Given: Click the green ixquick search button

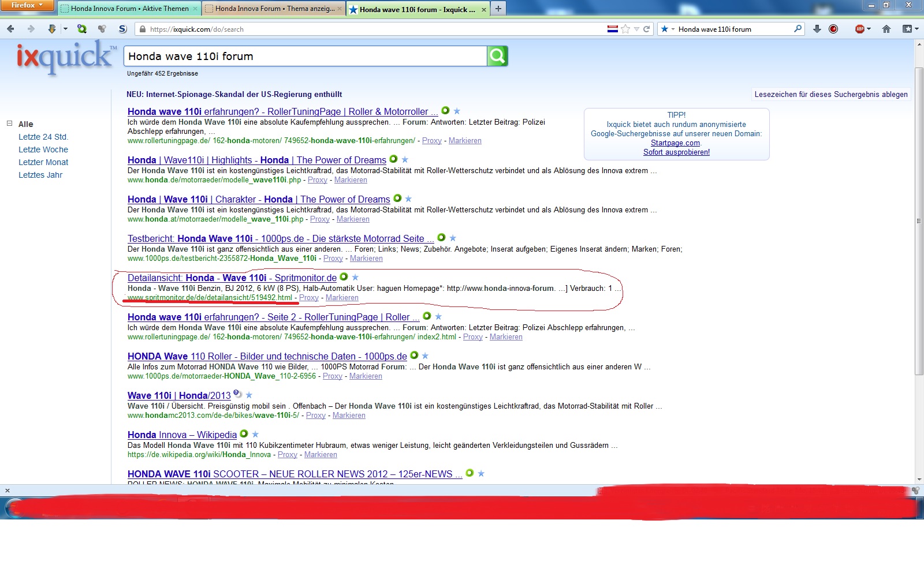Looking at the screenshot, I should (497, 56).
